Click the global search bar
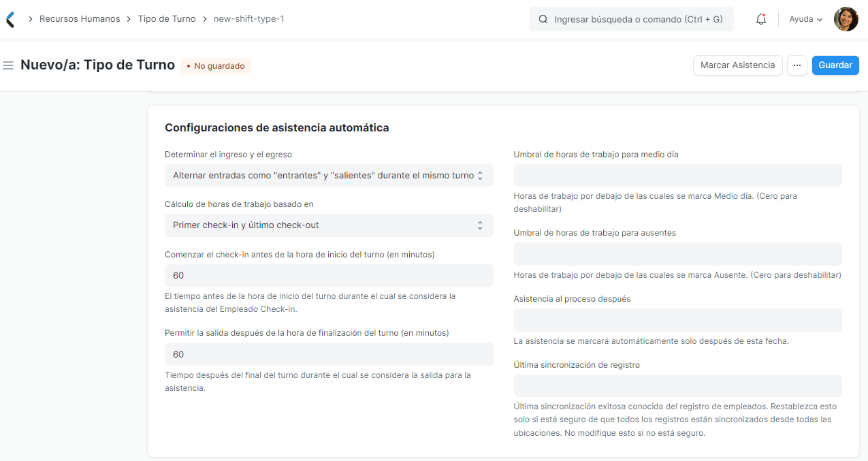Viewport: 868px width, 461px height. [x=631, y=18]
